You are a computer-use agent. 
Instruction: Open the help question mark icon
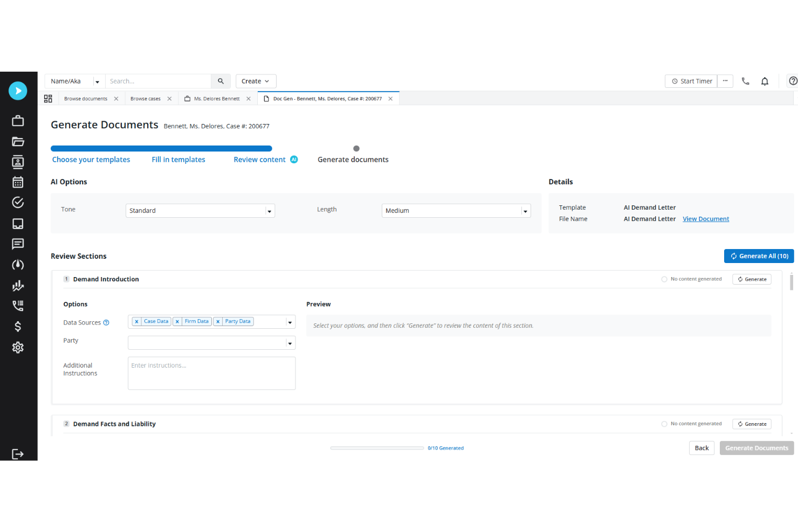793,81
